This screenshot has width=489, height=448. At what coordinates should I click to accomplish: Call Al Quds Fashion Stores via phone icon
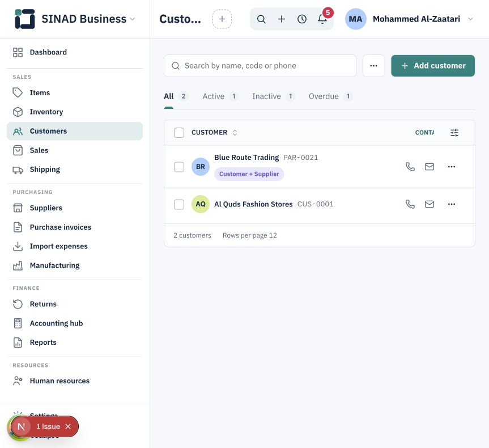(410, 204)
